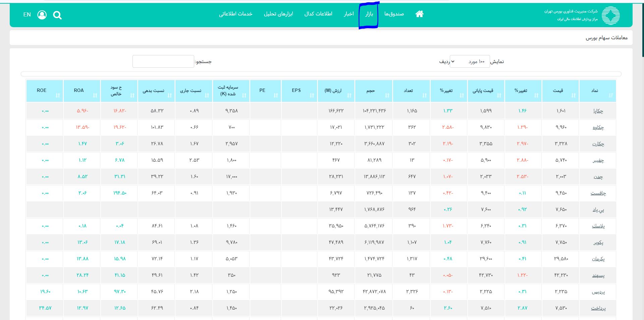Select value cell ۱۶۶,۶۲۲
This screenshot has width=644, height=320.
pyautogui.click(x=336, y=111)
